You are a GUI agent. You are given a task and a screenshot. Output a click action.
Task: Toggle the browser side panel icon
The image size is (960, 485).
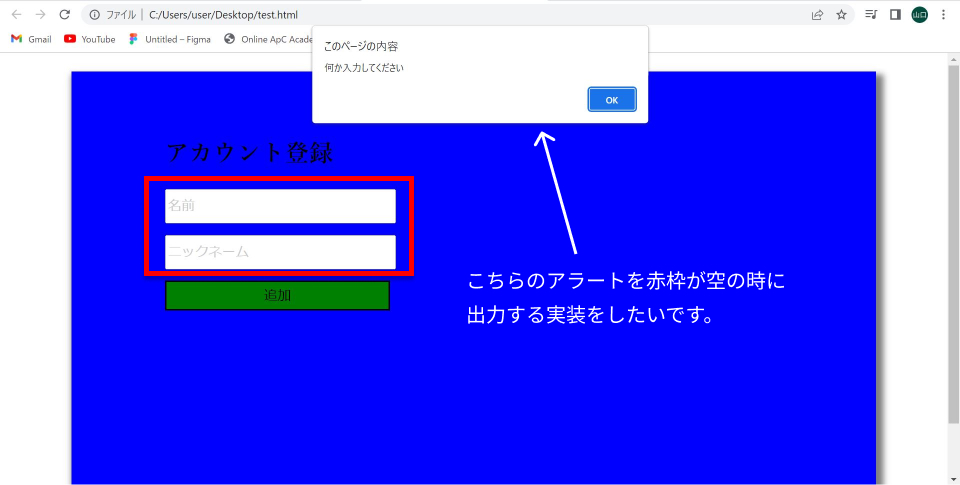[x=895, y=15]
